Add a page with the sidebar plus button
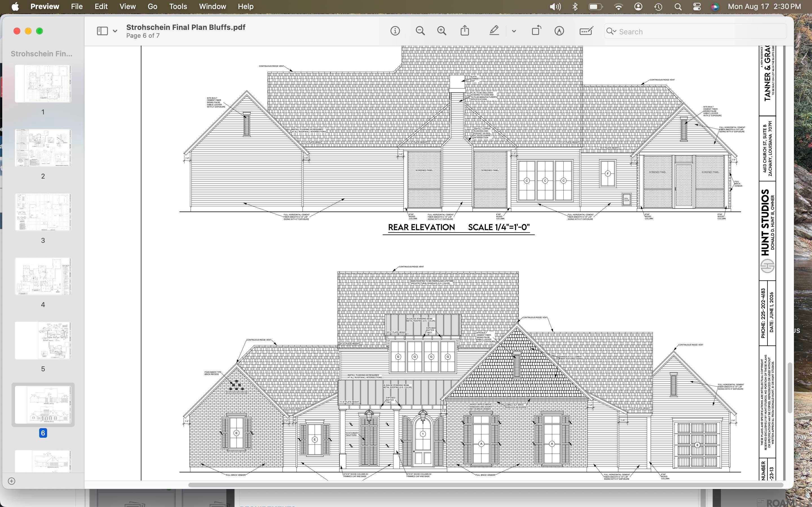The image size is (812, 507). pos(11,481)
